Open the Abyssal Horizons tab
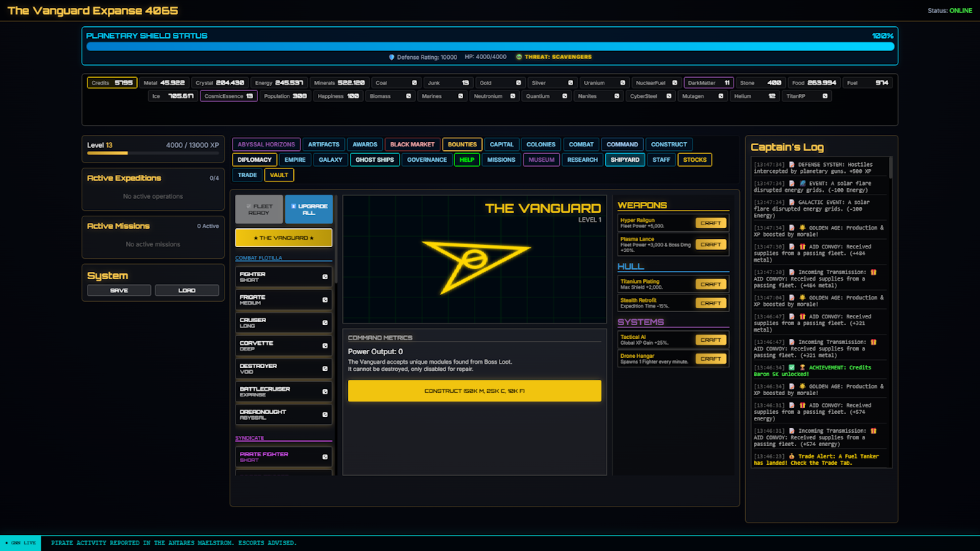Screen dimensions: 980x551 [x=266, y=144]
